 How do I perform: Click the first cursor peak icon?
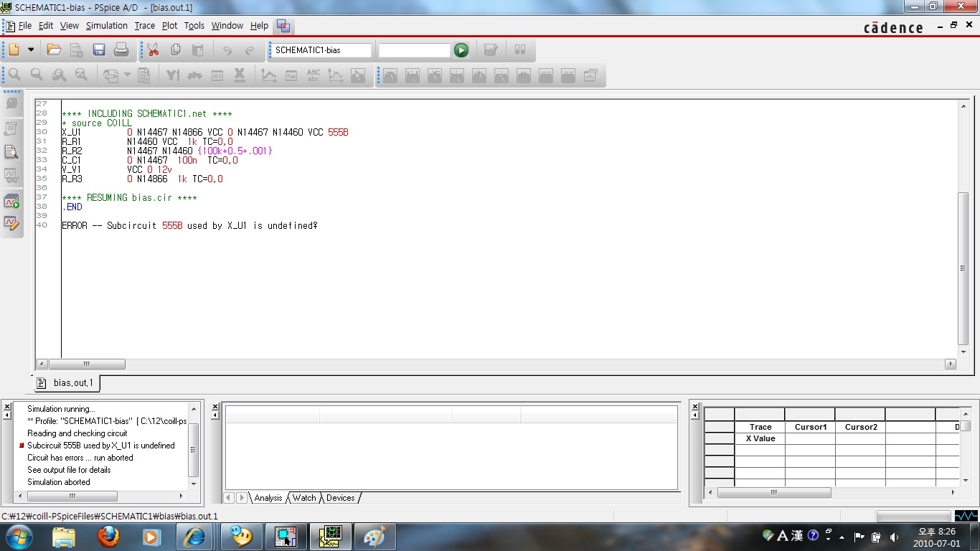click(390, 75)
